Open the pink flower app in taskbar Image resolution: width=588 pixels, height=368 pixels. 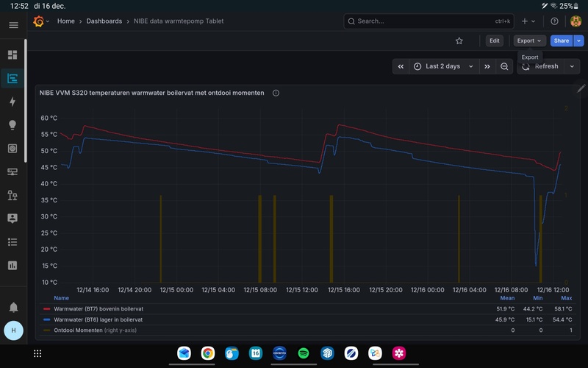(x=399, y=353)
